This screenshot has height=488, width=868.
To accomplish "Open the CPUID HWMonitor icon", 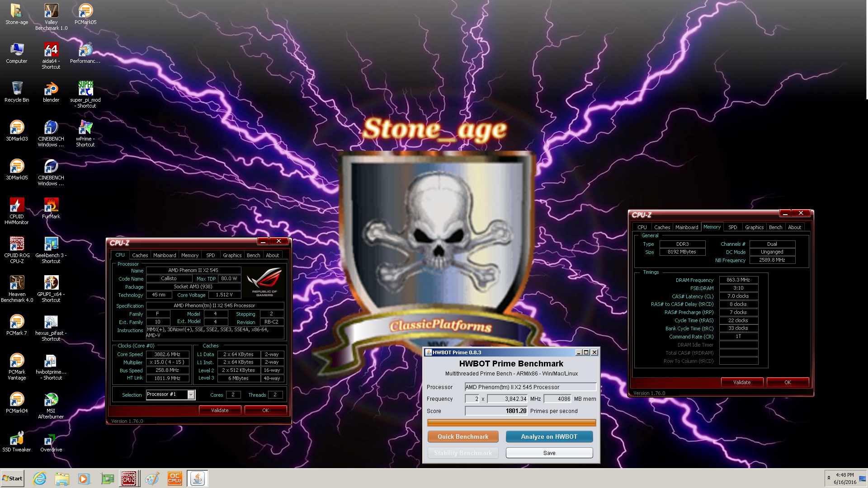I will tap(17, 211).
